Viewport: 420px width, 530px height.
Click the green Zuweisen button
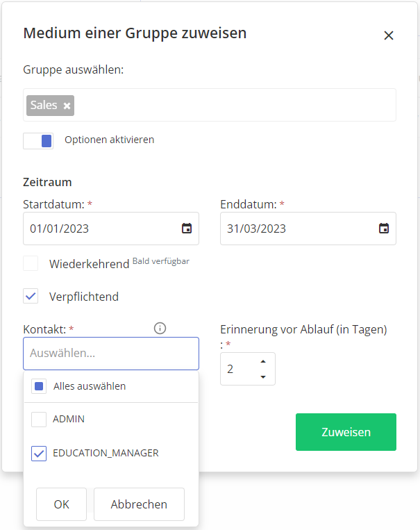(x=346, y=432)
